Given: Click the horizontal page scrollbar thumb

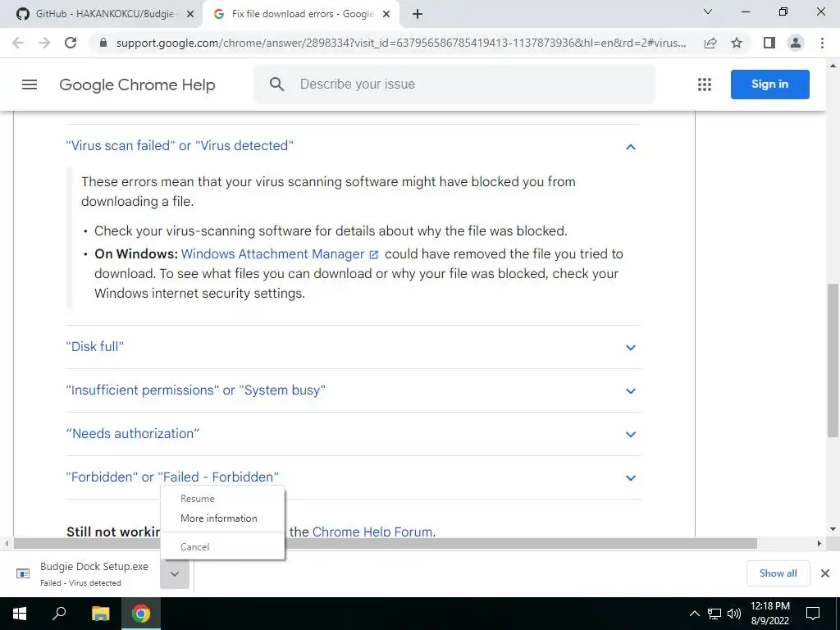Looking at the screenshot, I should click(386, 544).
